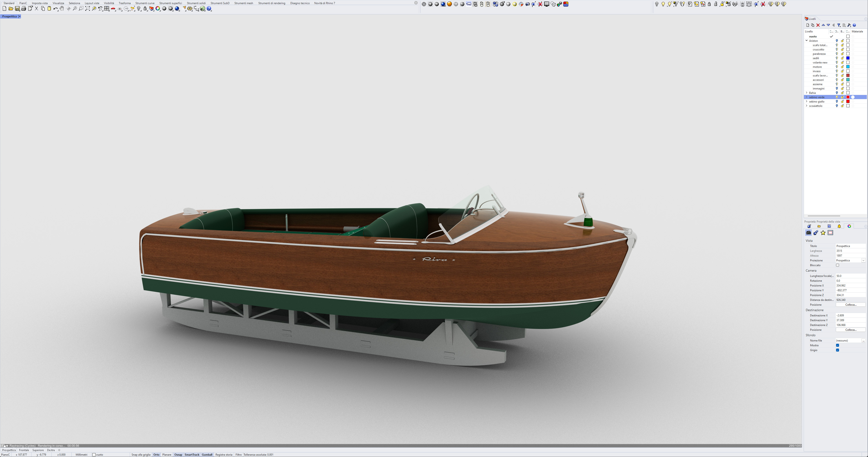Open layer filter funnel icon
The height and width of the screenshot is (457, 868).
click(x=839, y=25)
